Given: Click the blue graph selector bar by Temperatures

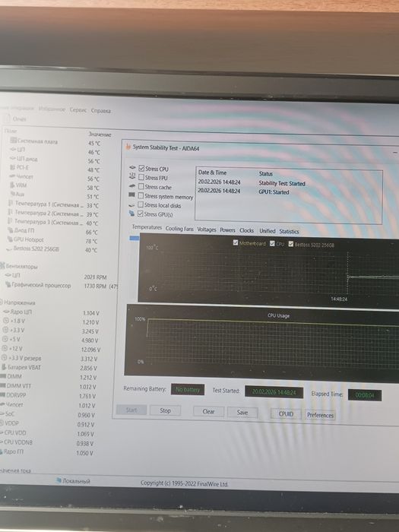Looking at the screenshot, I should tap(135, 238).
